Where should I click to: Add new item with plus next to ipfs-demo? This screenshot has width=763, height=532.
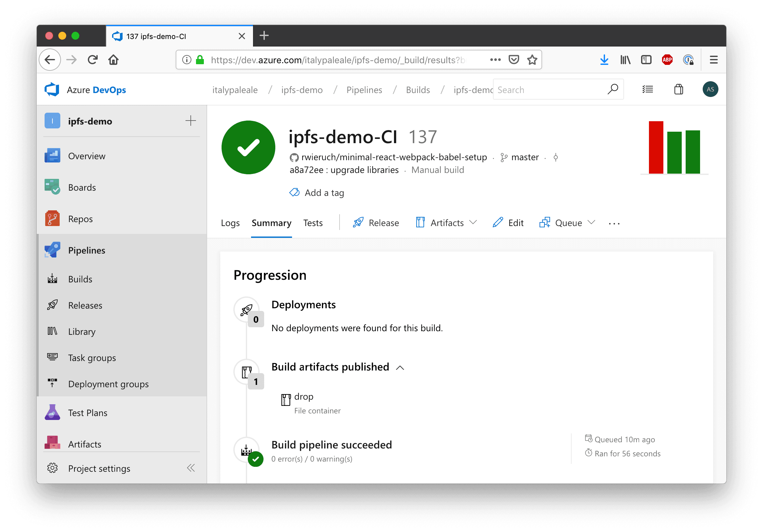point(190,121)
